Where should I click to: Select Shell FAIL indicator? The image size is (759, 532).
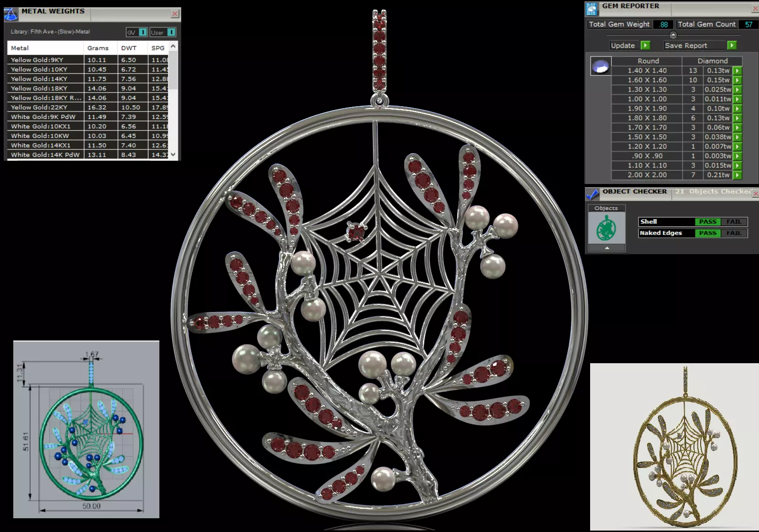point(734,221)
